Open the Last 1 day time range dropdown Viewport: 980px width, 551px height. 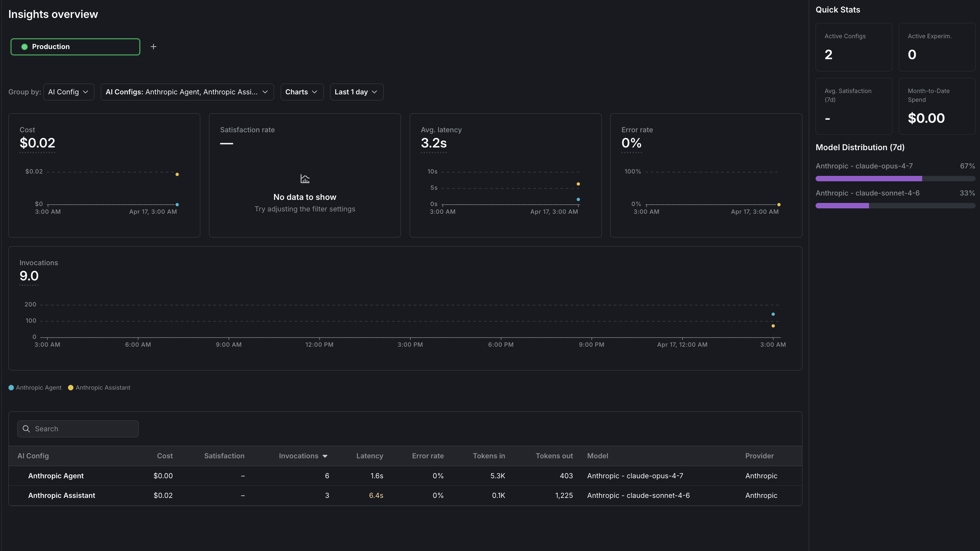click(356, 92)
